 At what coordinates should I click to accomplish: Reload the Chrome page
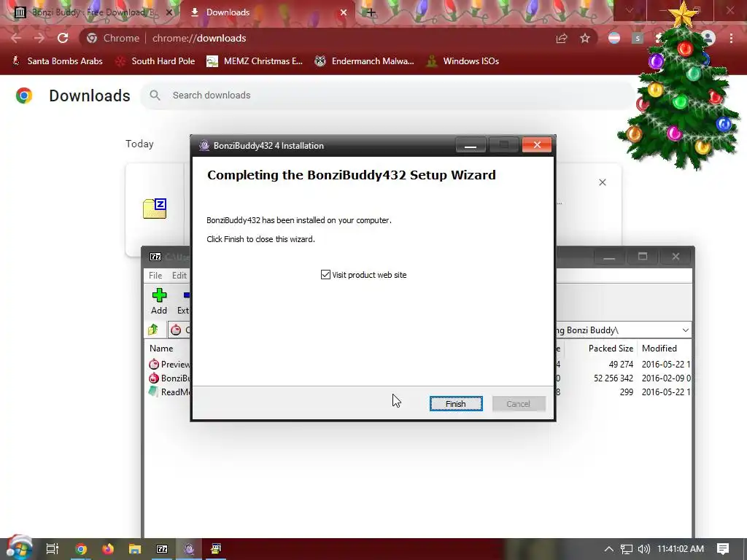(x=63, y=38)
